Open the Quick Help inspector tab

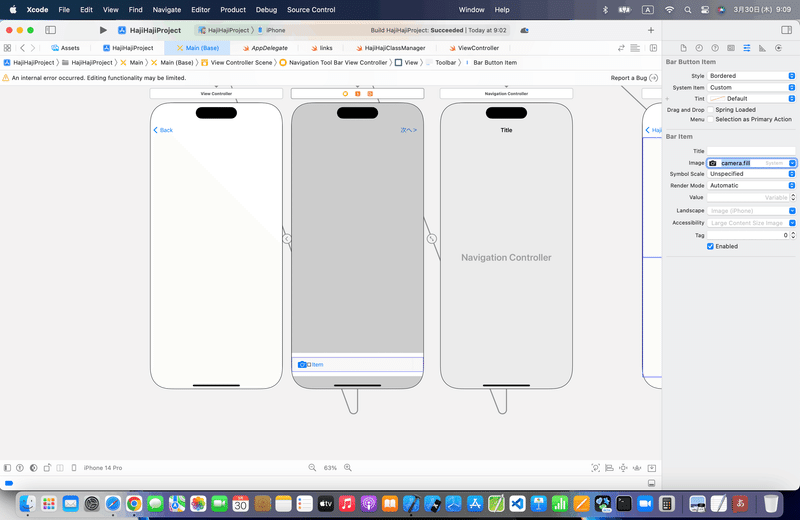tap(715, 48)
